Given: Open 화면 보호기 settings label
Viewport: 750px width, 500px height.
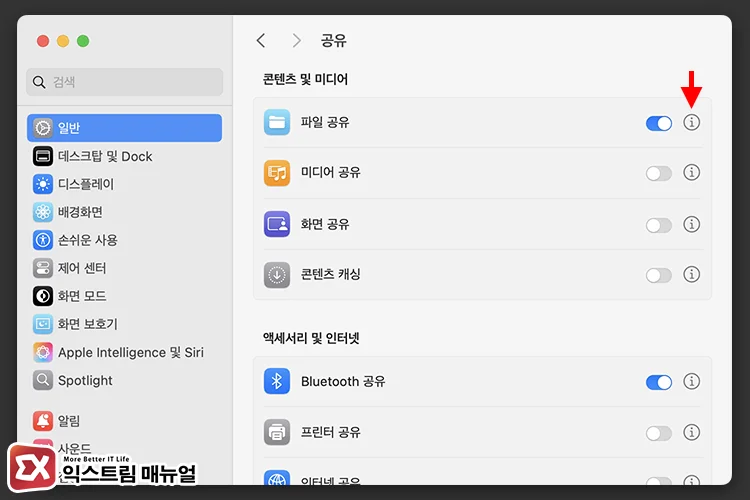Looking at the screenshot, I should pyautogui.click(x=88, y=324).
